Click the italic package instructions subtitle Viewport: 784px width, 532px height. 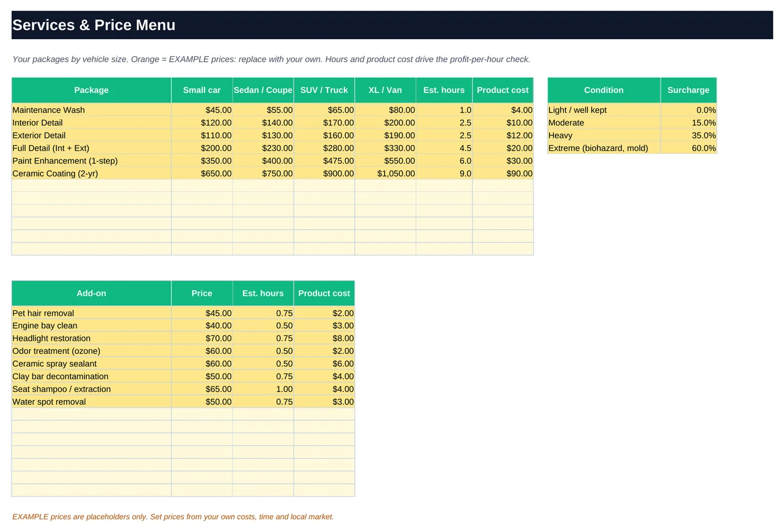tap(271, 59)
